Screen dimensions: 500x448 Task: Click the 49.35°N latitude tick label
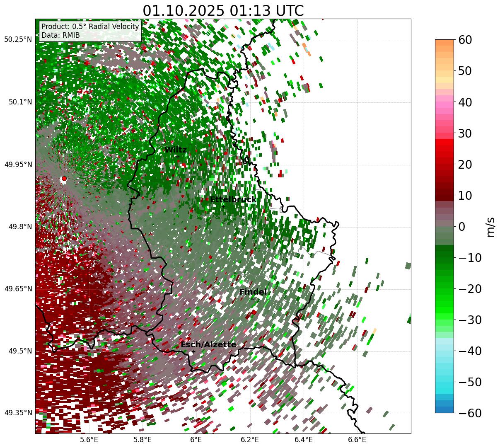click(18, 413)
